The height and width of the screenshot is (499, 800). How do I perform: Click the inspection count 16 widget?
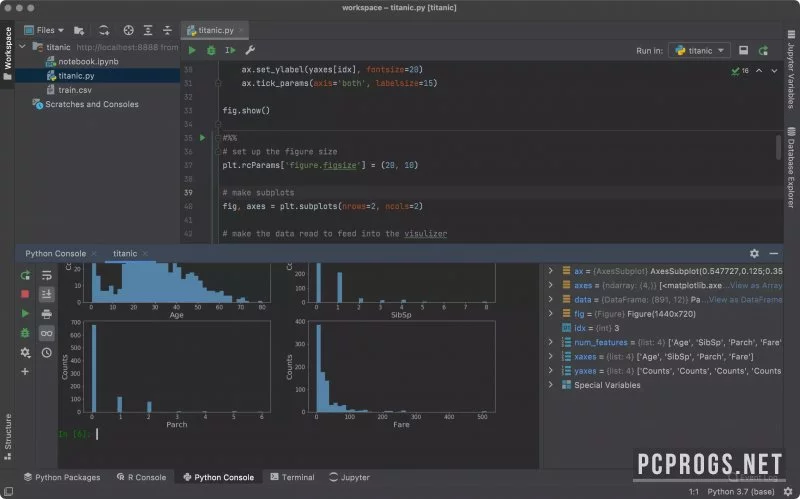click(x=740, y=71)
